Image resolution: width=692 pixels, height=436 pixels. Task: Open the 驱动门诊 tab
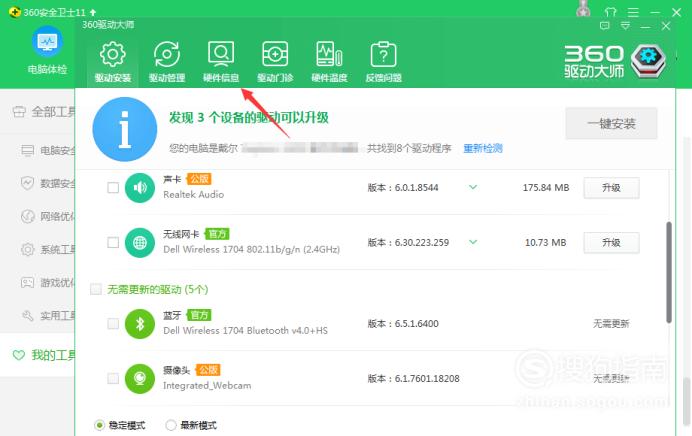275,62
